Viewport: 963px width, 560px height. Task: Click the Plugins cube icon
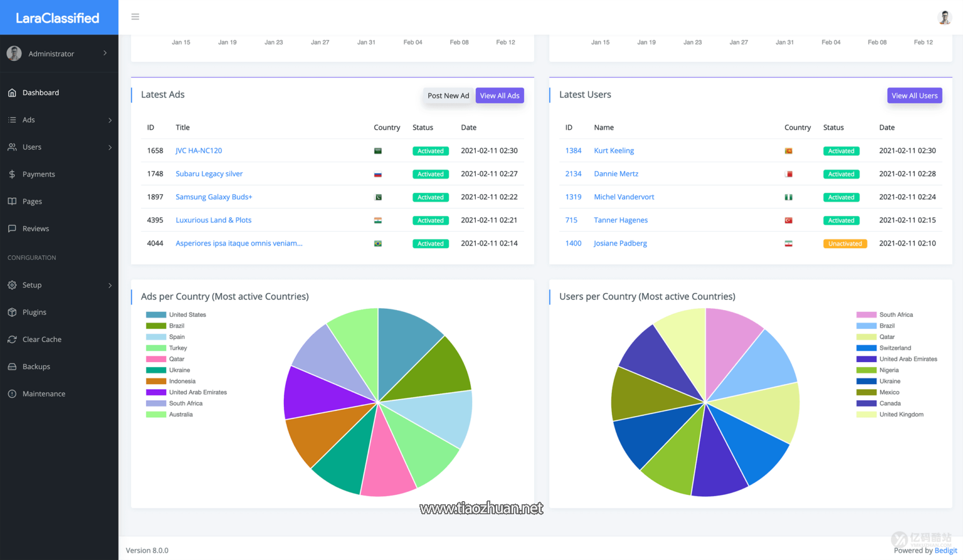click(12, 312)
